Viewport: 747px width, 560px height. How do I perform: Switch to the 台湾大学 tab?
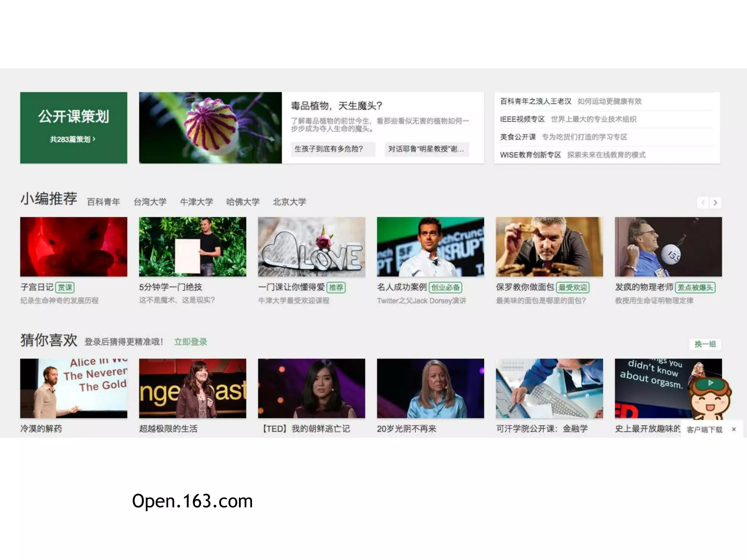click(150, 202)
